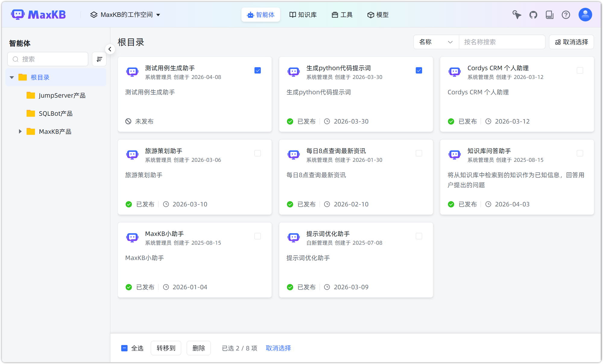Toggle the 全选 checkbox

pos(124,348)
